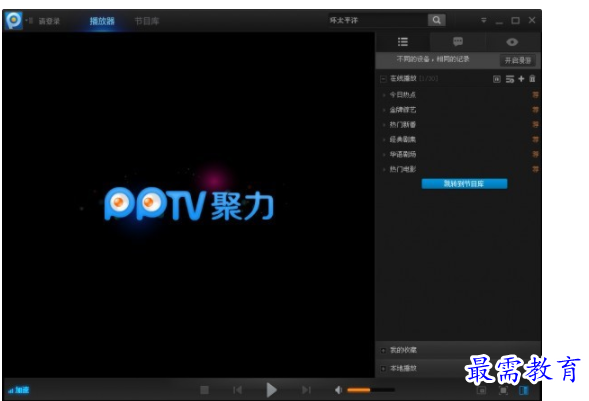Viewport: 589px width, 401px height.
Task: Click the PPTV 聚力 logo in video area
Action: (189, 204)
